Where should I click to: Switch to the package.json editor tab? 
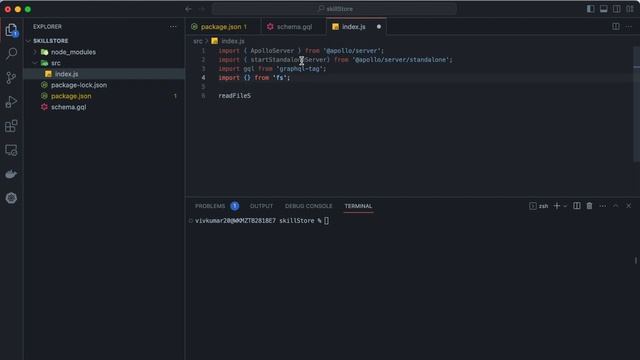[223, 27]
